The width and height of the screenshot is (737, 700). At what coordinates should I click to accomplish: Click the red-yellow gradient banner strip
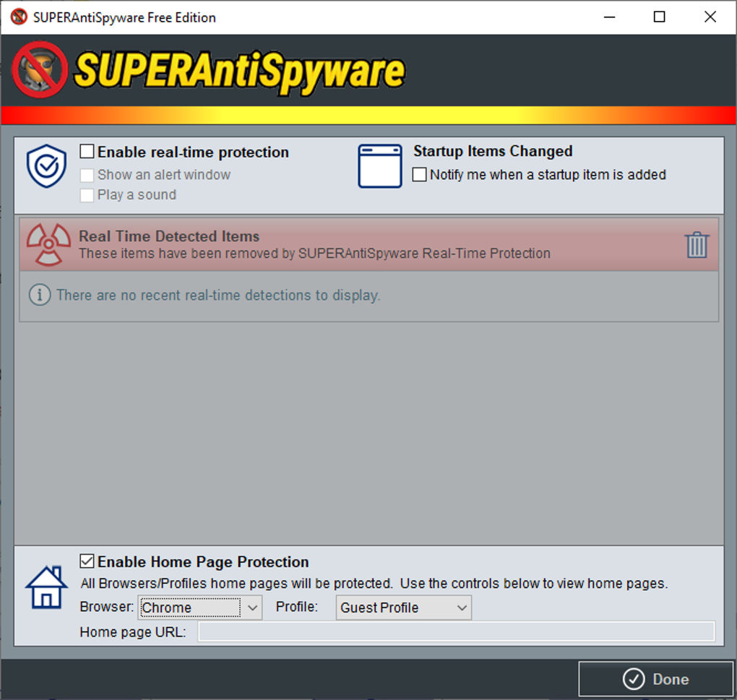(x=368, y=116)
